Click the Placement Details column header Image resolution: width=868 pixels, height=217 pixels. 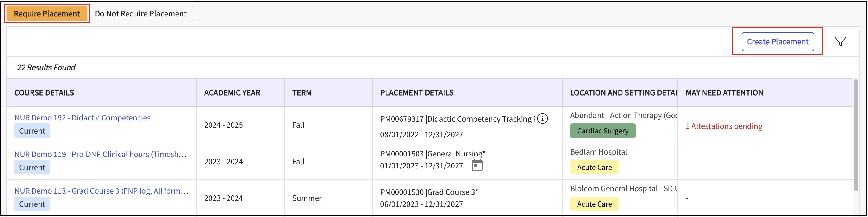(416, 93)
